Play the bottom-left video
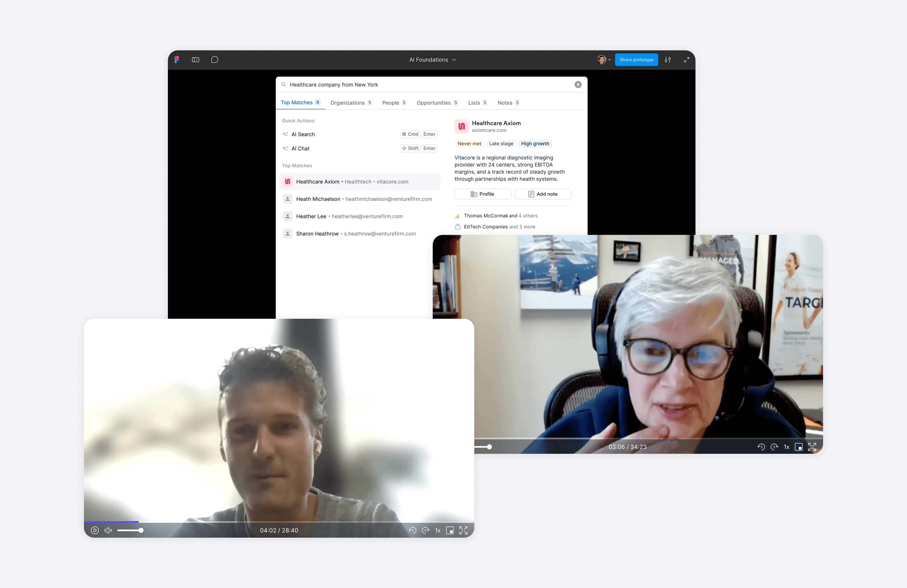Screen dimensions: 907x588 (95, 530)
